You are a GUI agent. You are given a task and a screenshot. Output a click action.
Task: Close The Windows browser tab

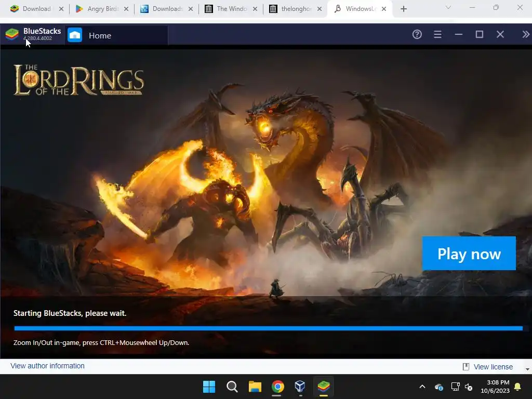coord(255,9)
